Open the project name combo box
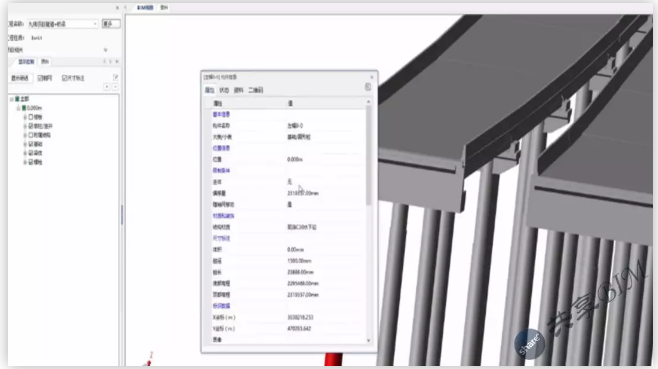 pyautogui.click(x=63, y=24)
